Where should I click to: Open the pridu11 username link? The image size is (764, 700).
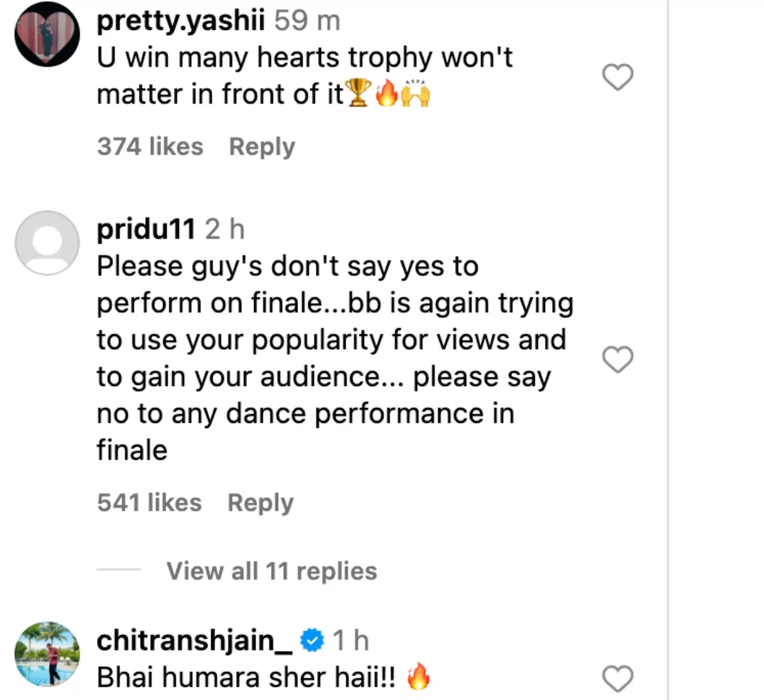(x=146, y=229)
